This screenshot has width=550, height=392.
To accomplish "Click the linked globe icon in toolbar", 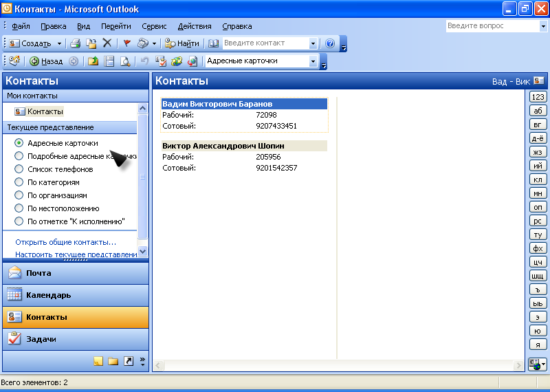I will [x=177, y=61].
